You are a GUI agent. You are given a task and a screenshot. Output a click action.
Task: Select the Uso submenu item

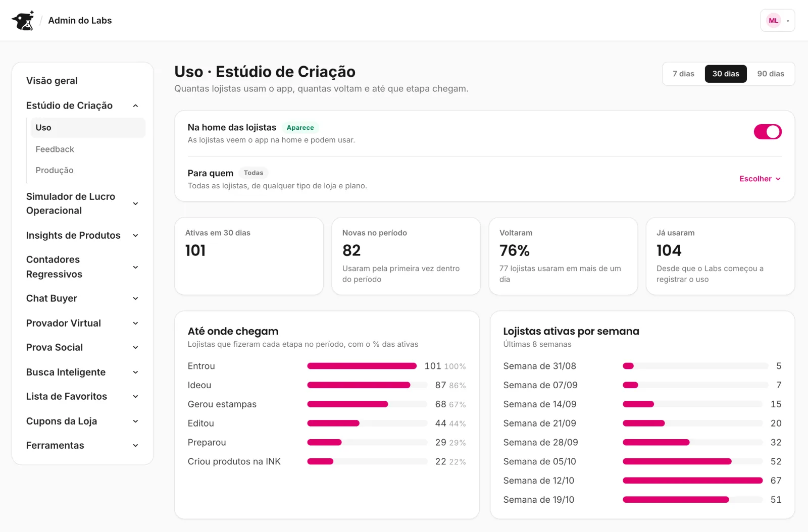pos(88,128)
